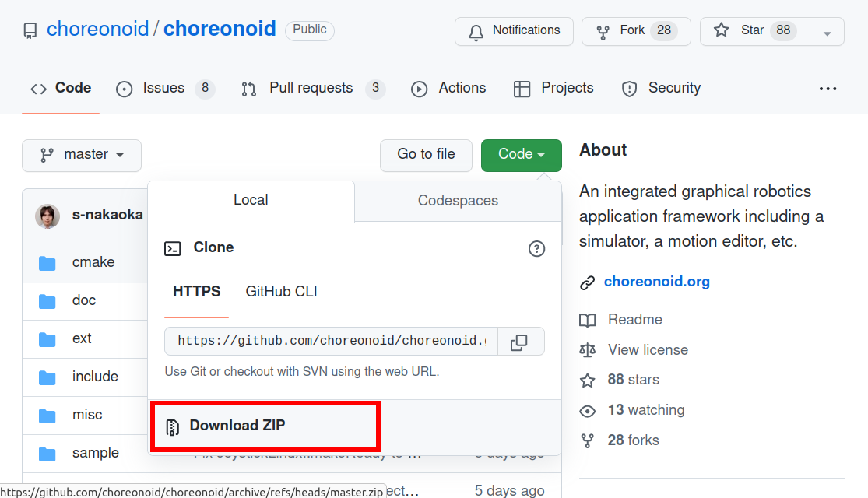Click the star outline beside 88 stars
Screen dimensions: 868x498
click(588, 380)
